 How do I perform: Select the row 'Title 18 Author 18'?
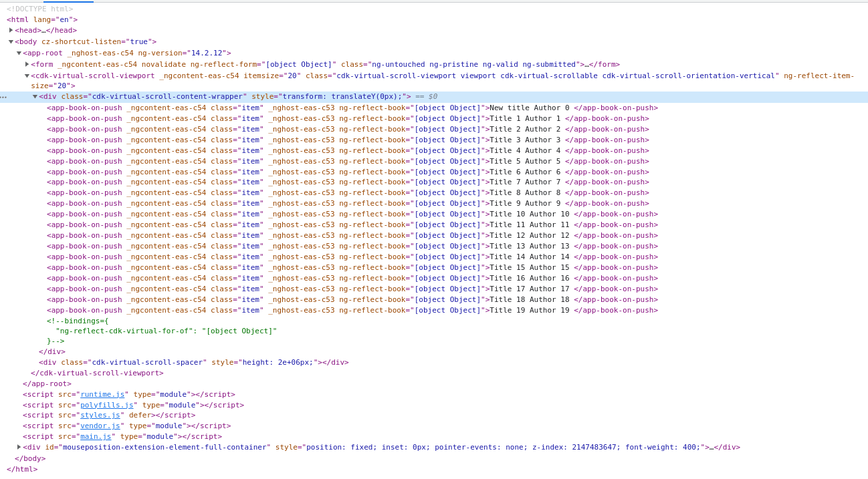pyautogui.click(x=352, y=299)
